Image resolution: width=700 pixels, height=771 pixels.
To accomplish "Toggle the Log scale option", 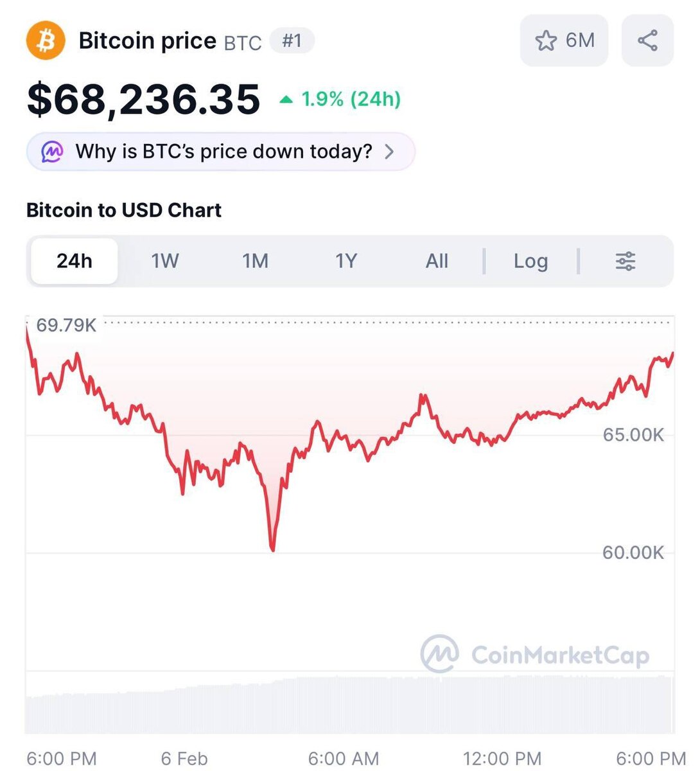I will point(530,261).
